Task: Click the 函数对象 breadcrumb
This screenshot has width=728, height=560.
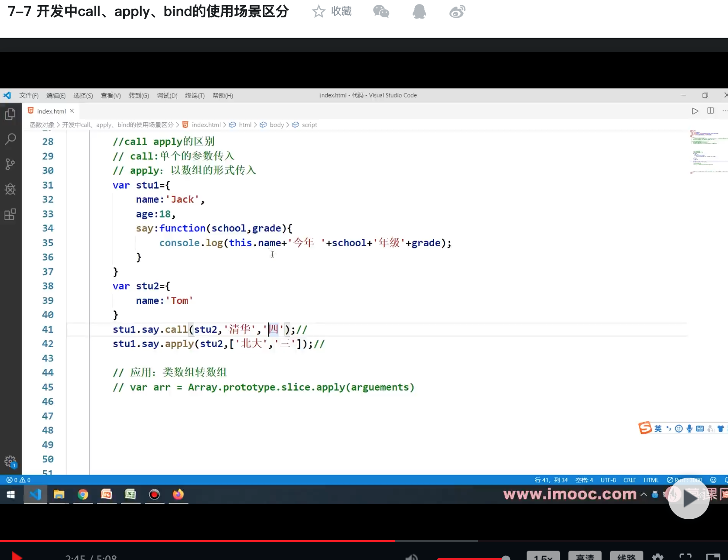Action: (x=42, y=125)
